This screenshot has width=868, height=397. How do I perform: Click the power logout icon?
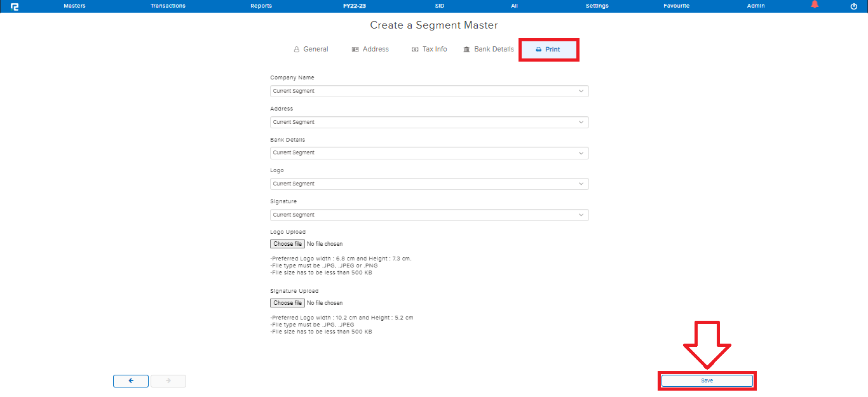click(853, 6)
